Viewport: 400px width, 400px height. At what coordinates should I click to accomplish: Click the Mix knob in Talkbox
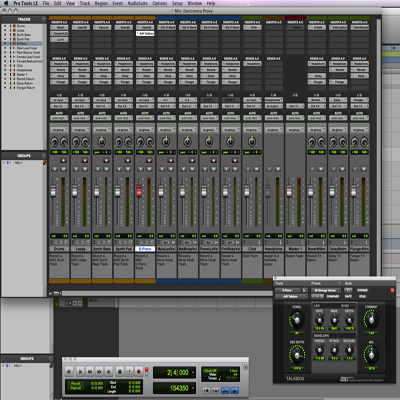(x=371, y=355)
